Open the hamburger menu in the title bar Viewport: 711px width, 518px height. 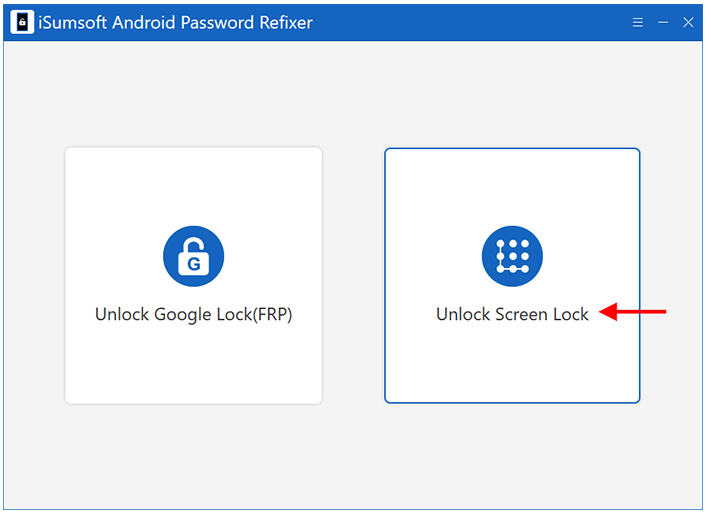tap(638, 22)
